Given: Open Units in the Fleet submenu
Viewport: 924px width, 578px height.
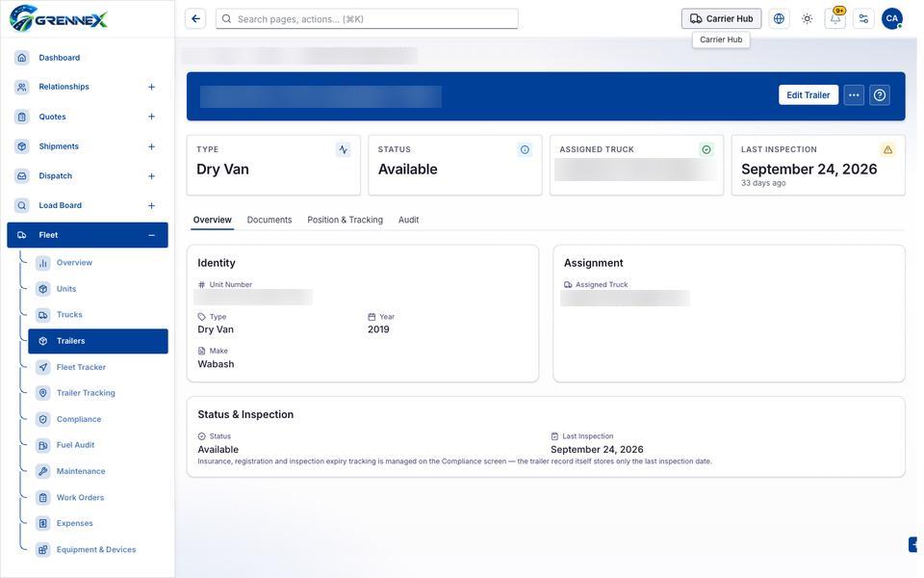Looking at the screenshot, I should tap(98, 289).
